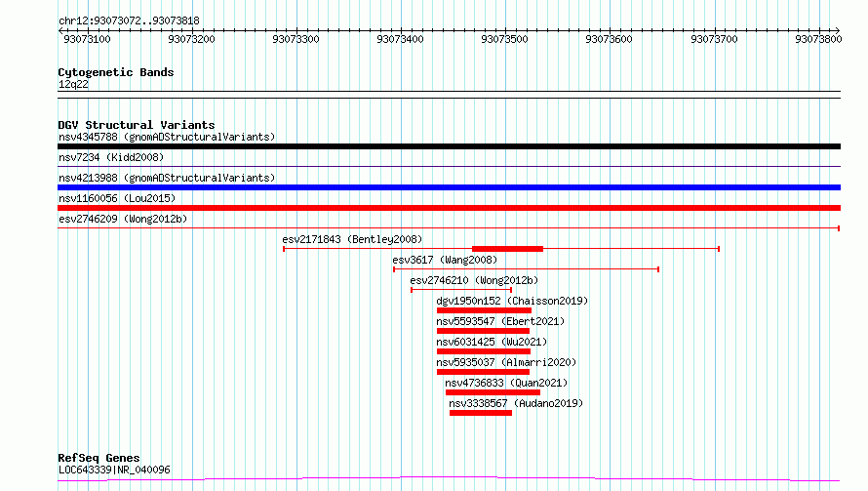Click the chr12:93073072..93073818 region label
The width and height of the screenshot is (868, 491).
pyautogui.click(x=129, y=21)
